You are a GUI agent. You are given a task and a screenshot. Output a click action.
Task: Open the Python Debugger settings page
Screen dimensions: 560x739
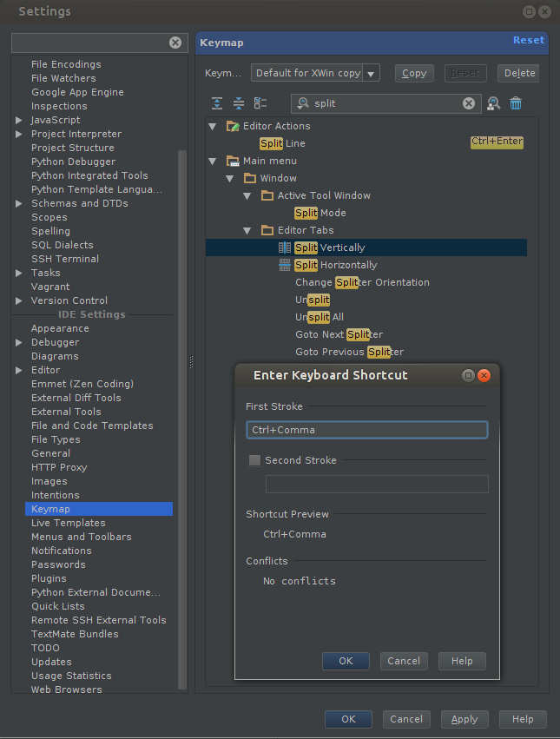[74, 162]
